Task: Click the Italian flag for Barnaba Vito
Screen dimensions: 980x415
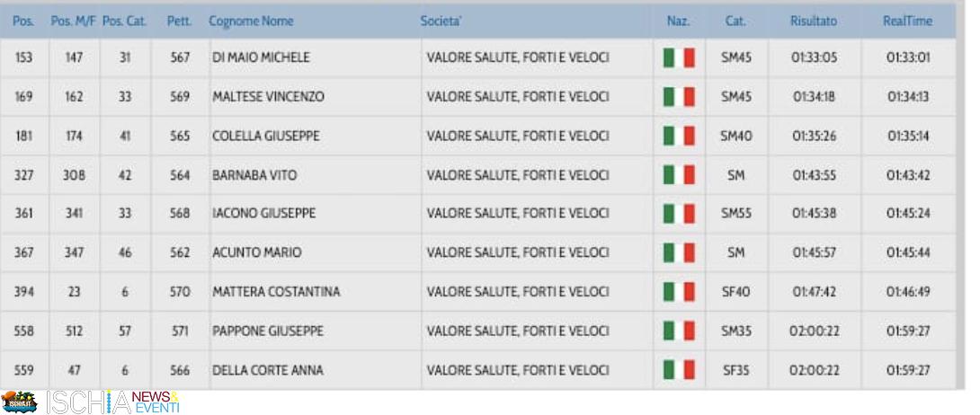Action: (679, 175)
